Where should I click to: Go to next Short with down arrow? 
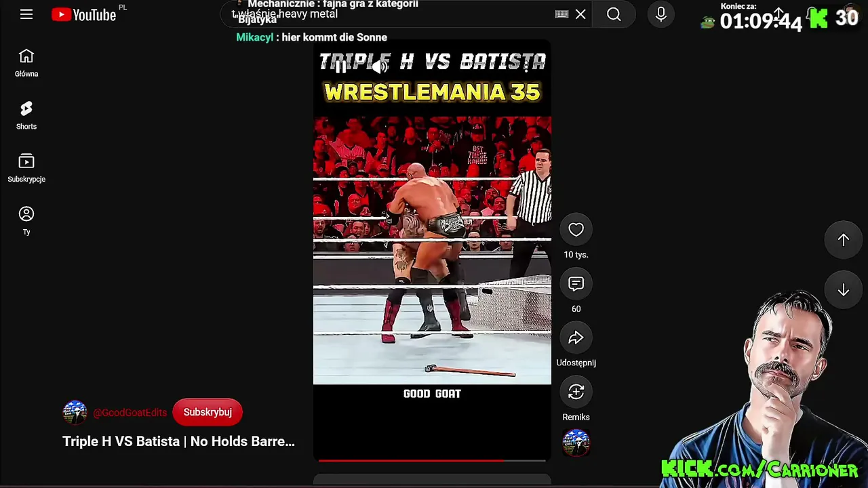coord(843,290)
